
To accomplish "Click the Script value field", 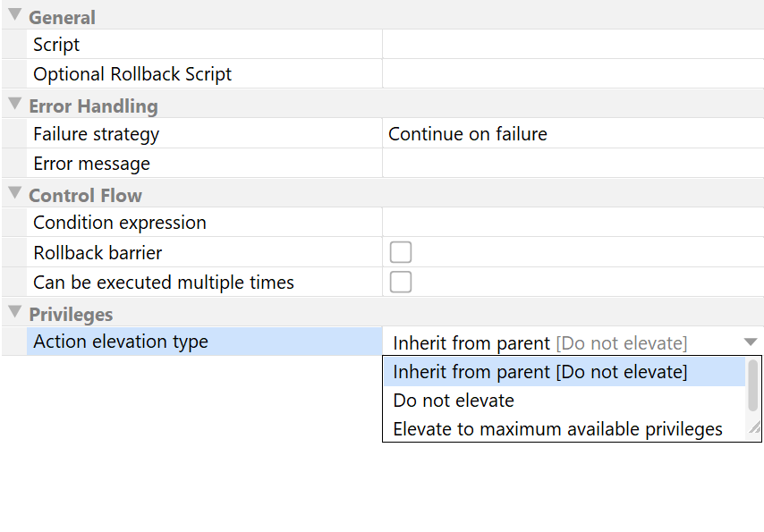I will pos(573,45).
